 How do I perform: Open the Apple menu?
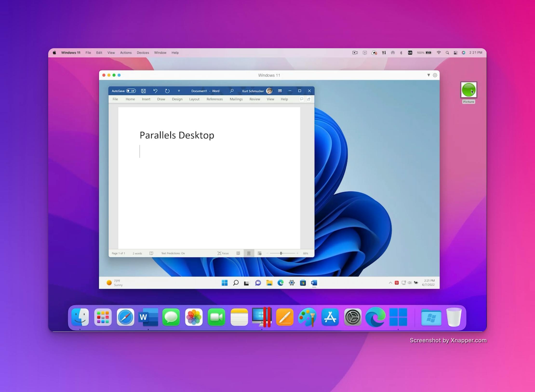coord(54,53)
